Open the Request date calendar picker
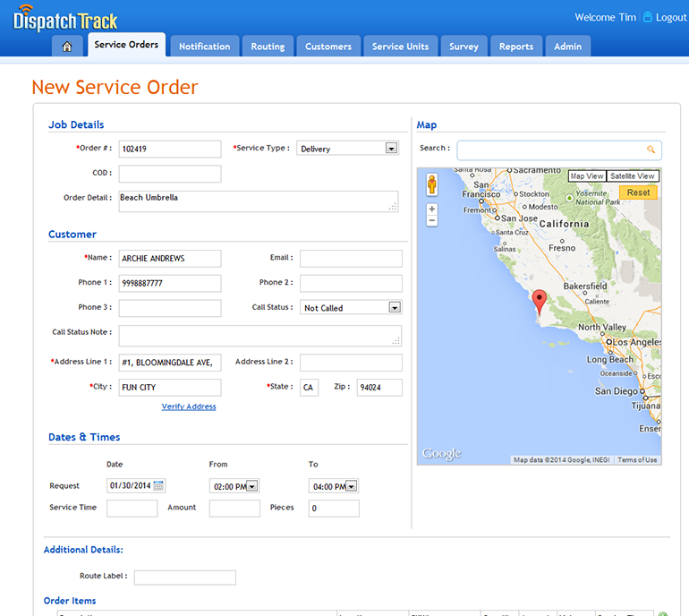The image size is (689, 616). tap(158, 485)
